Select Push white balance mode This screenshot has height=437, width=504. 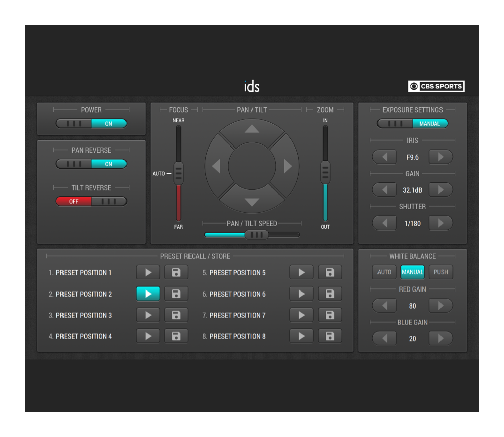(x=440, y=272)
